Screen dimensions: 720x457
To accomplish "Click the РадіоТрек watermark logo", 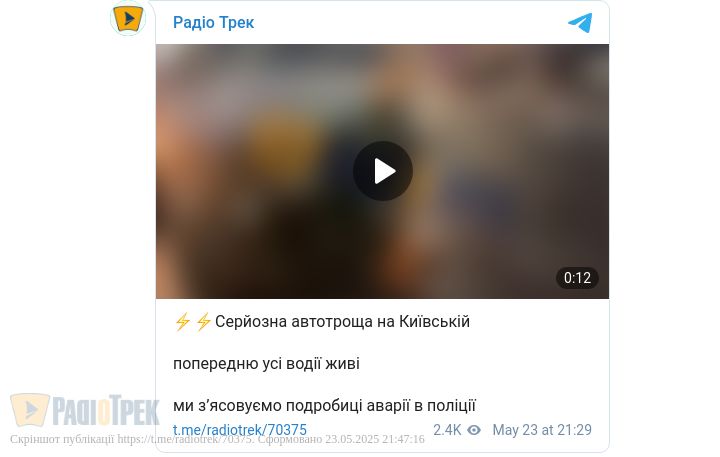I will tap(85, 410).
